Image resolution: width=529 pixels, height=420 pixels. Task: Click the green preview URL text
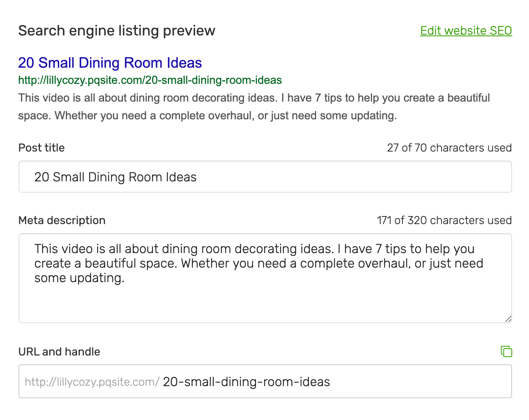pyautogui.click(x=150, y=80)
